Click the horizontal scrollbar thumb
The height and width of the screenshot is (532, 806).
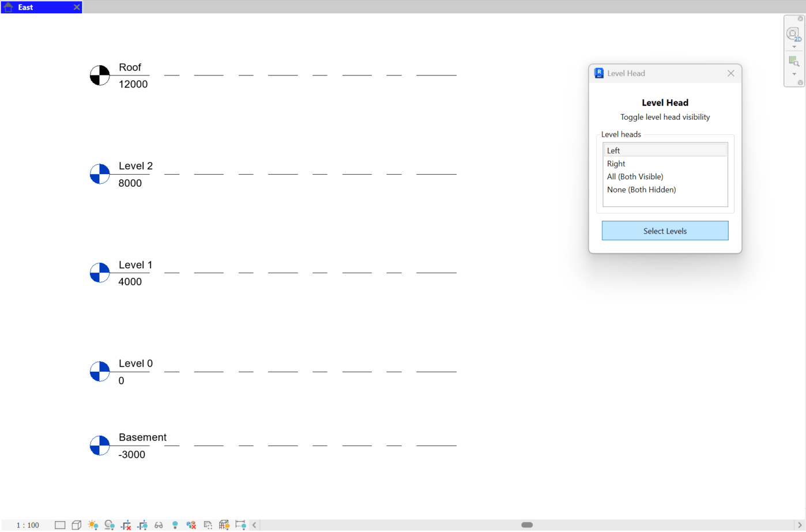pos(527,525)
